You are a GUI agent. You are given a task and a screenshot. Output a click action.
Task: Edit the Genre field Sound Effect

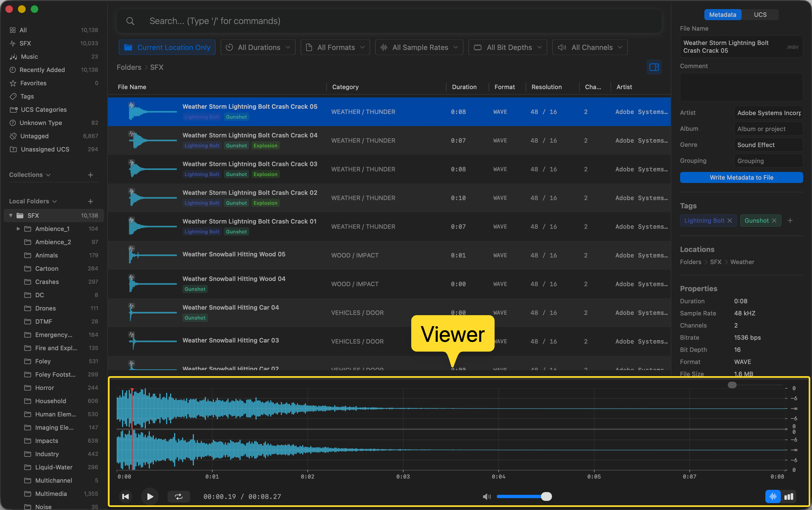coord(768,145)
